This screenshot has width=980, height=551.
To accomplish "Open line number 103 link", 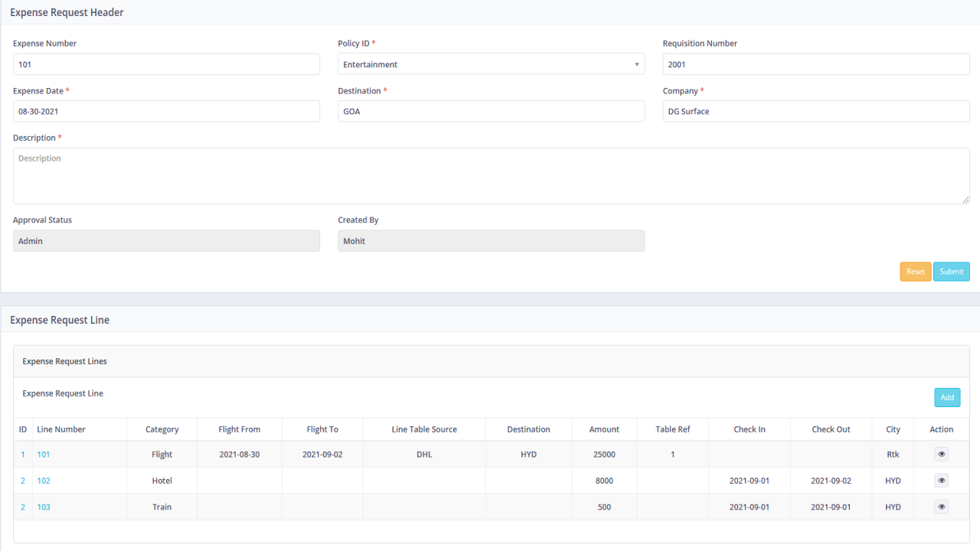I will pyautogui.click(x=44, y=506).
